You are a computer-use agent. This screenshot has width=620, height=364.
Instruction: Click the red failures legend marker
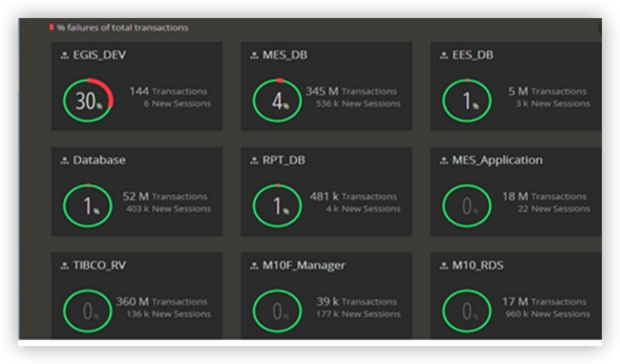click(x=52, y=27)
